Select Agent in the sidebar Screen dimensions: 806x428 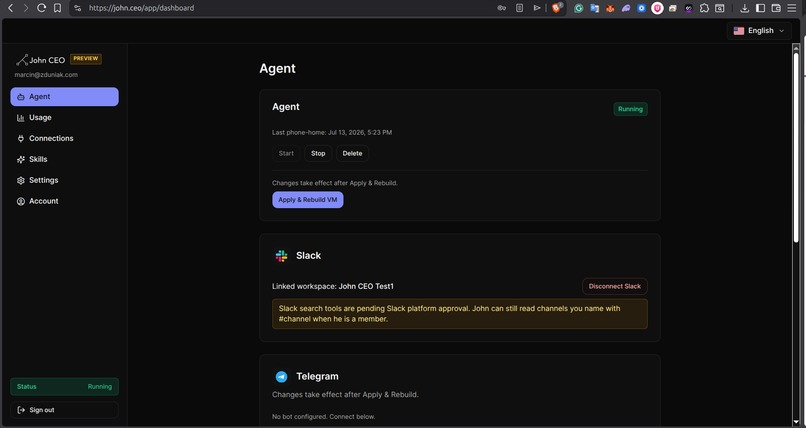click(x=64, y=97)
